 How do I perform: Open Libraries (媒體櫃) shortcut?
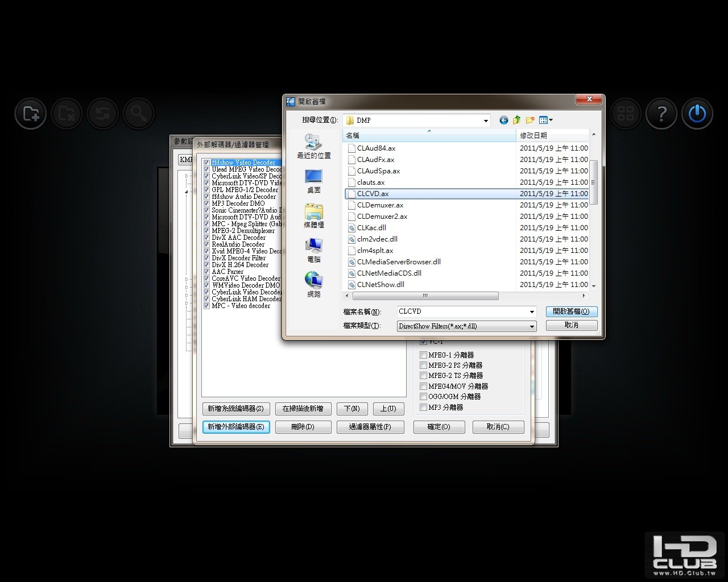[313, 216]
